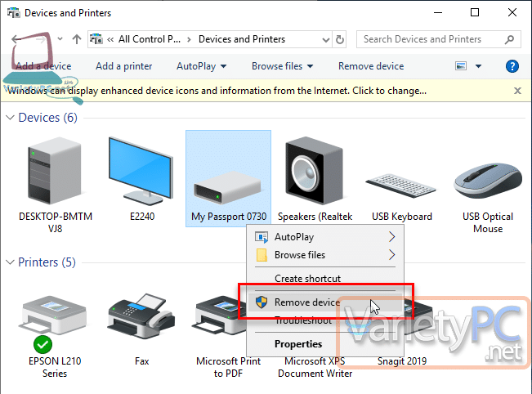Click the AutoPlay icon in context menu
532x394 pixels.
[x=262, y=237]
